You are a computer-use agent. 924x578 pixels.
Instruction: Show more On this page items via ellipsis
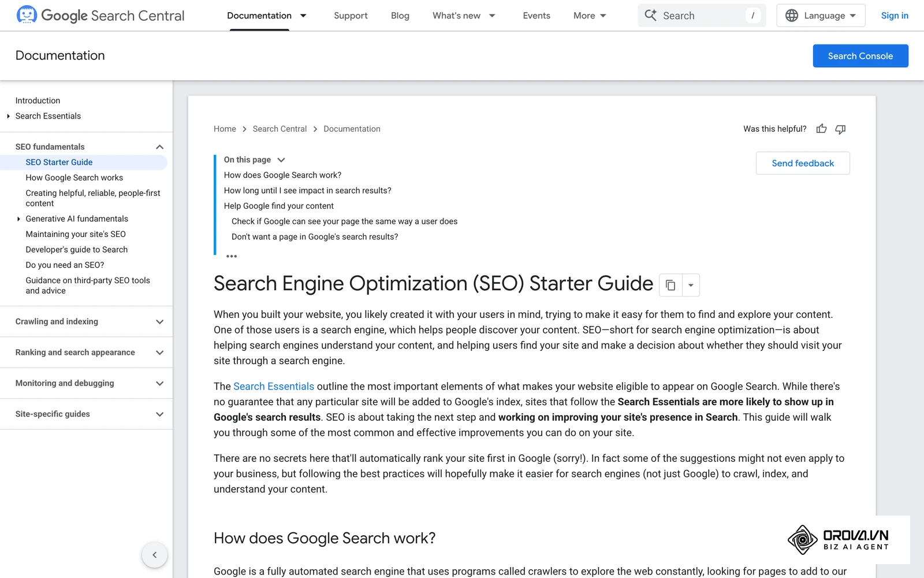click(232, 256)
